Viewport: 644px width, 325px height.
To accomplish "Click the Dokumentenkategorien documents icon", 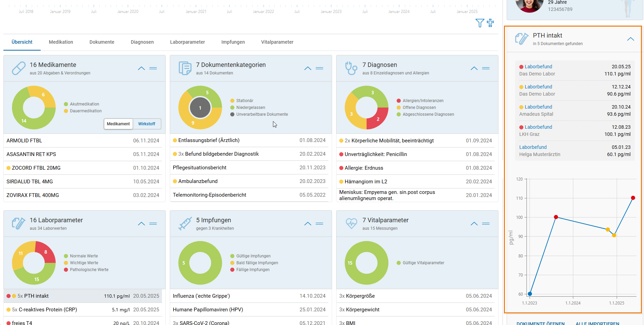I will pyautogui.click(x=185, y=68).
